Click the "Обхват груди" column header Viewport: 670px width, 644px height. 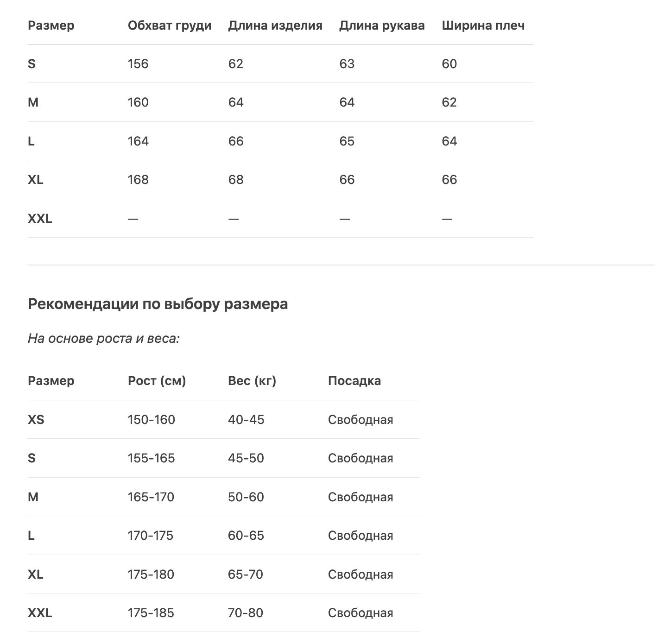pos(169,25)
